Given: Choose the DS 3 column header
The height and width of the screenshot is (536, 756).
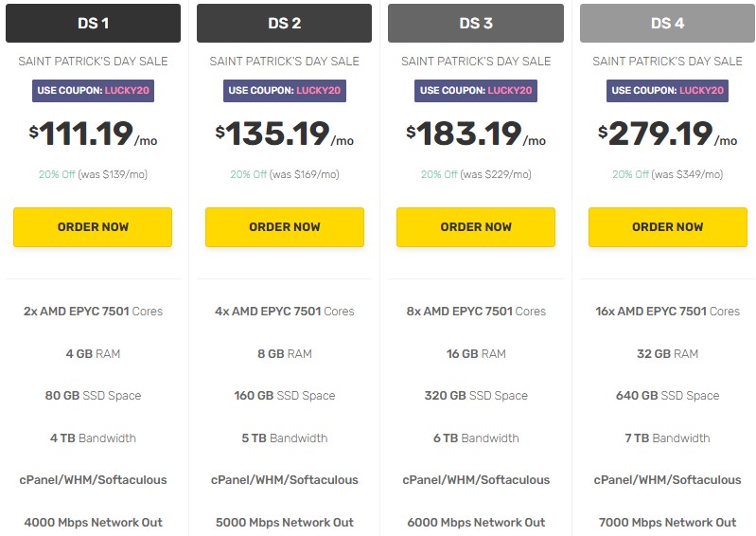Looking at the screenshot, I should pos(476,24).
